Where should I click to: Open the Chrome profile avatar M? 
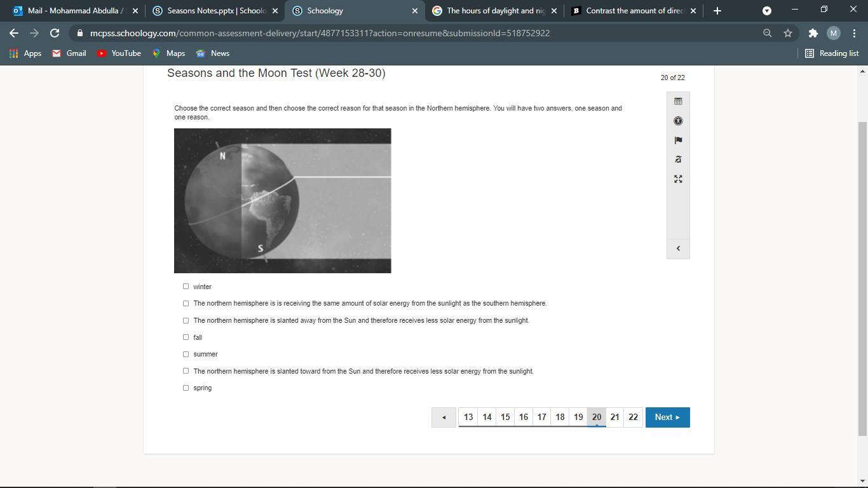click(834, 33)
